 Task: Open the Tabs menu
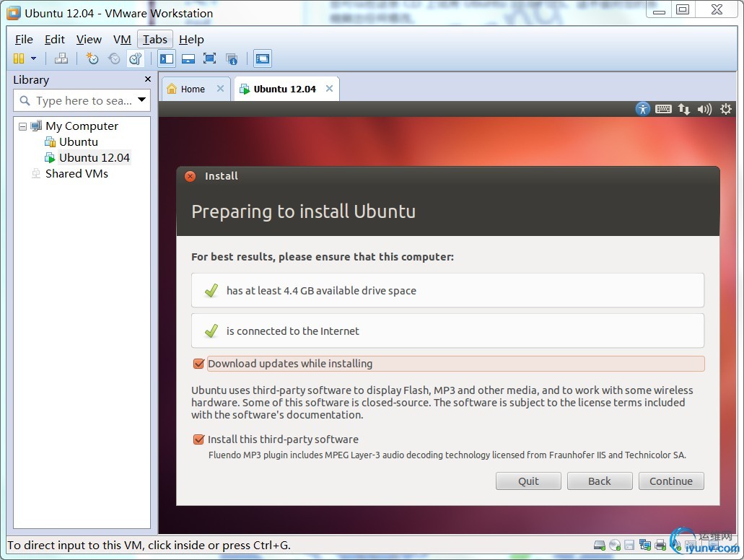coord(154,40)
